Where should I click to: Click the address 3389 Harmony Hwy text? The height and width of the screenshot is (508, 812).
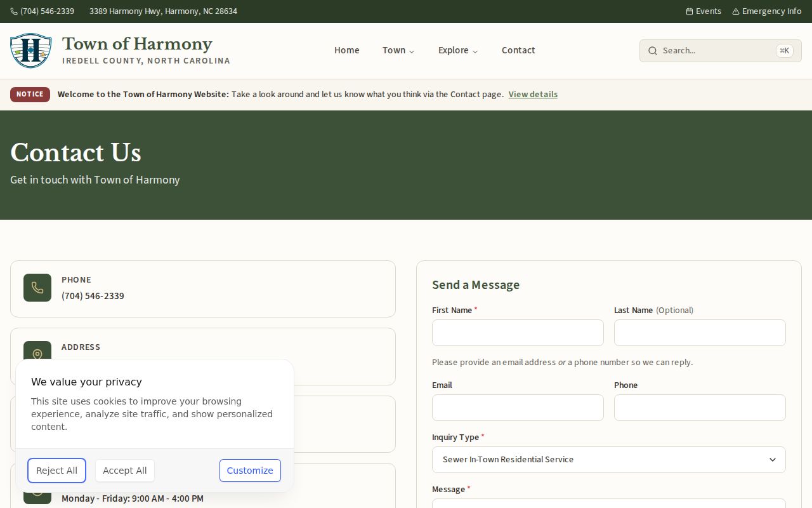163,11
